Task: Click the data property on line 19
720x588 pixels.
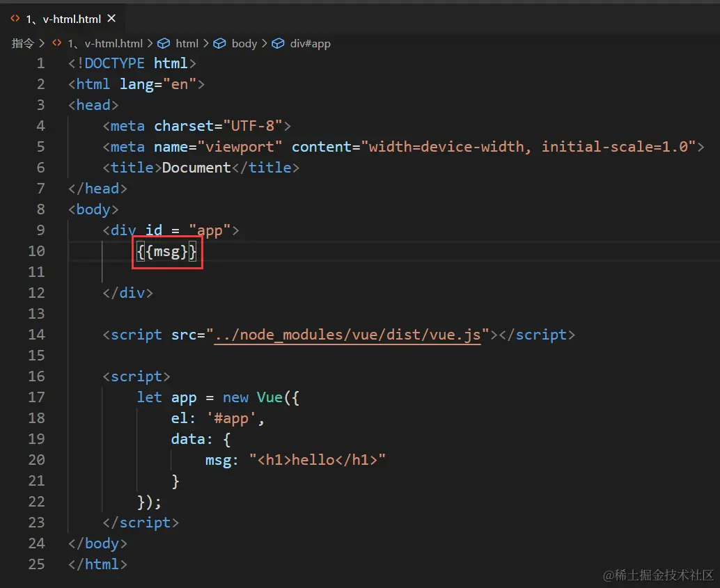Action: click(x=187, y=439)
